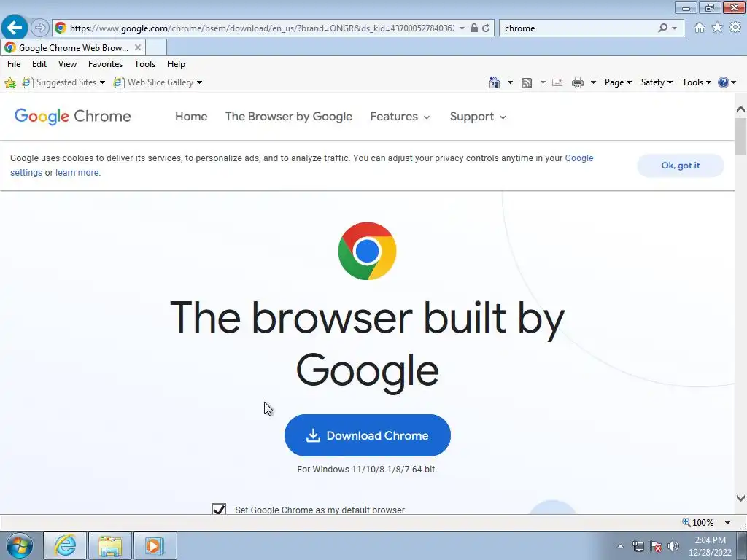Open the gear Tools icon at top right

(x=735, y=28)
